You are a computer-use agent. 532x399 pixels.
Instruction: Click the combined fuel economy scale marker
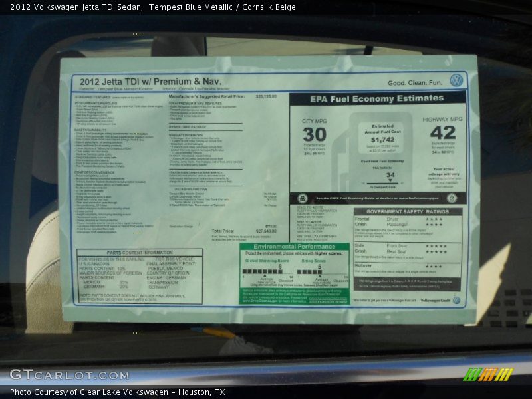tap(390, 180)
